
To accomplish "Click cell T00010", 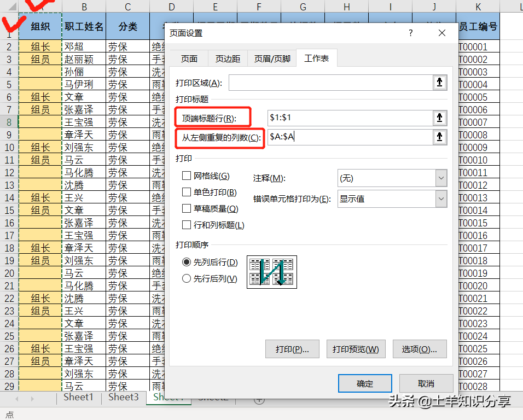I will 478,160.
